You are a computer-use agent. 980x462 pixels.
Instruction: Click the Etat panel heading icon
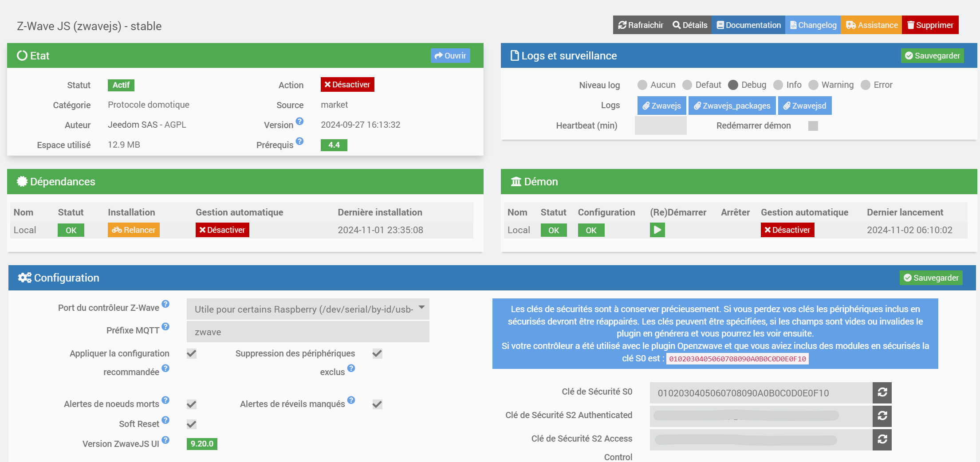[22, 55]
